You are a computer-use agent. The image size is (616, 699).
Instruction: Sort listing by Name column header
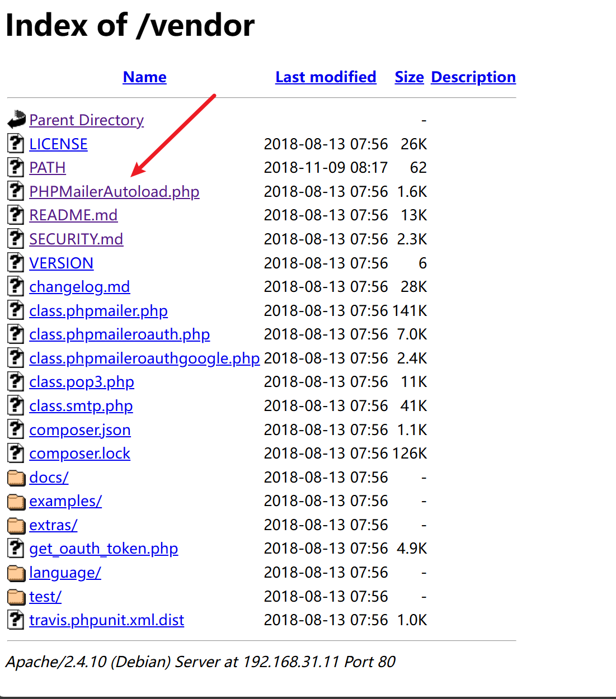pos(144,77)
